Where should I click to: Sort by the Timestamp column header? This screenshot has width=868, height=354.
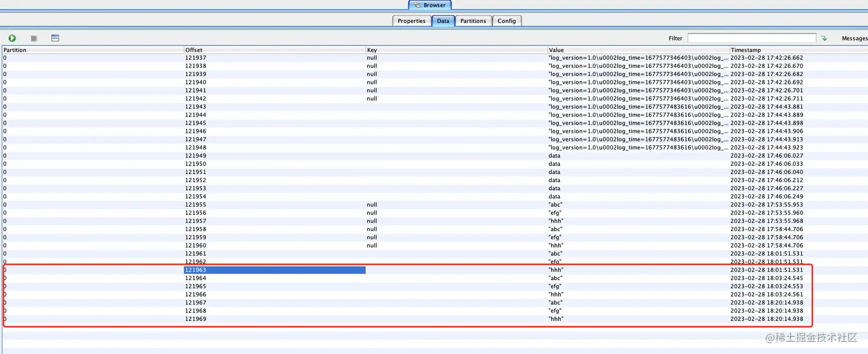pyautogui.click(x=799, y=50)
